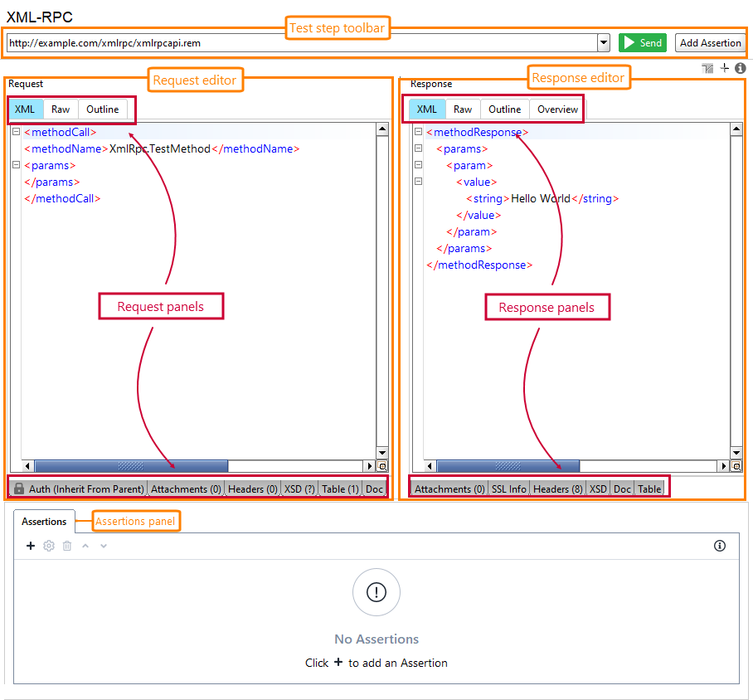
Task: Click the info icon in Assertions panel
Action: 719,546
